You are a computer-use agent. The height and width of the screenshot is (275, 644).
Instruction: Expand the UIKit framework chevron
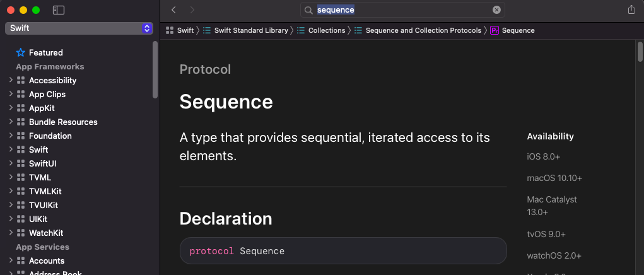tap(11, 219)
